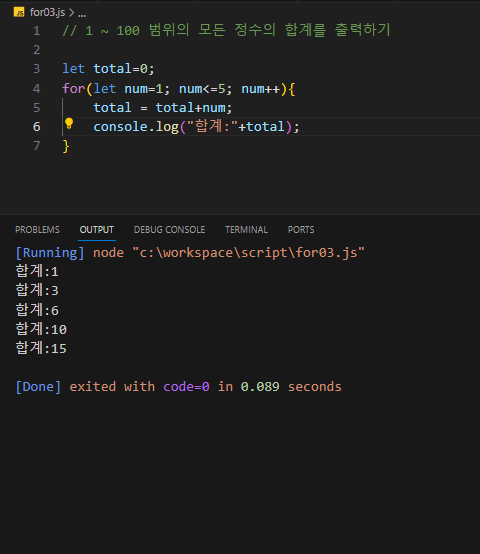Open the DEBUG CONSOLE tab
The height and width of the screenshot is (554, 480).
point(170,230)
